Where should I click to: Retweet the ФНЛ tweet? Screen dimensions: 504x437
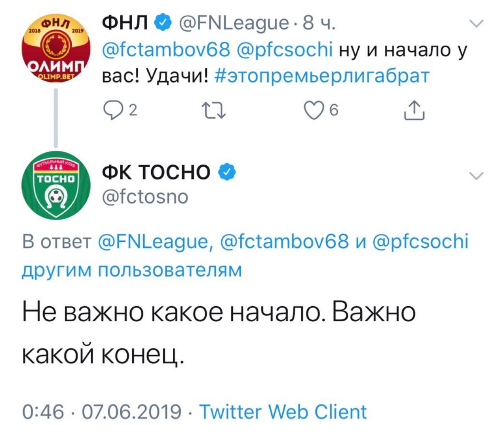click(213, 110)
